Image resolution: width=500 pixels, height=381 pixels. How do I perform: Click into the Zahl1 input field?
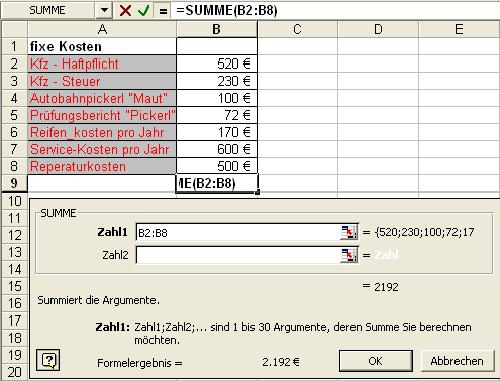[238, 232]
